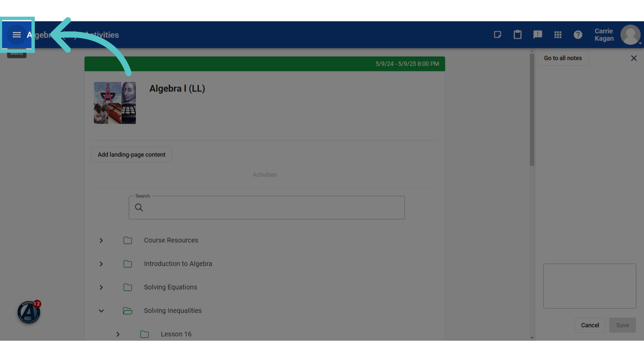Screen dimensions: 644x362
Task: Click the Course Resources folder icon
Action: pos(127,240)
